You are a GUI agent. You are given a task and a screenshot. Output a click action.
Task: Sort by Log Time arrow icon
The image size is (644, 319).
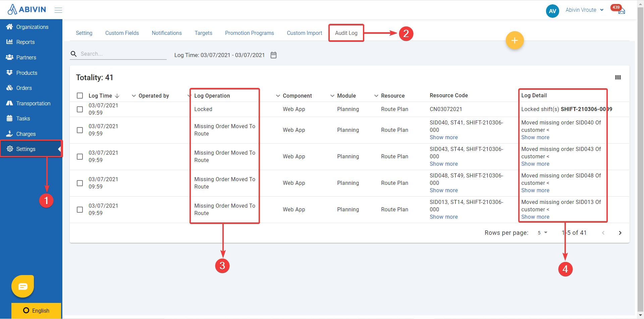tap(117, 96)
